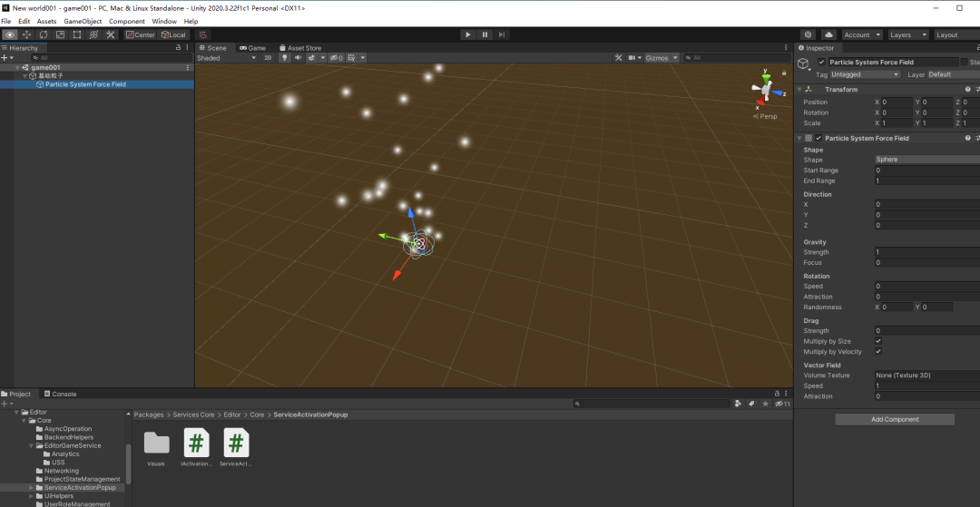Select the Rect transform tool
This screenshot has height=507, width=980.
(77, 35)
